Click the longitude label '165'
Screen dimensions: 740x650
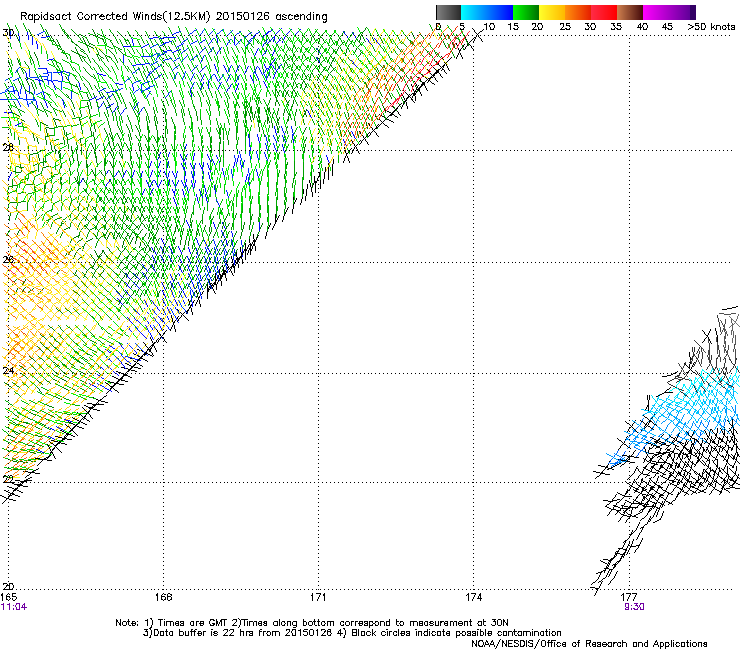9,598
